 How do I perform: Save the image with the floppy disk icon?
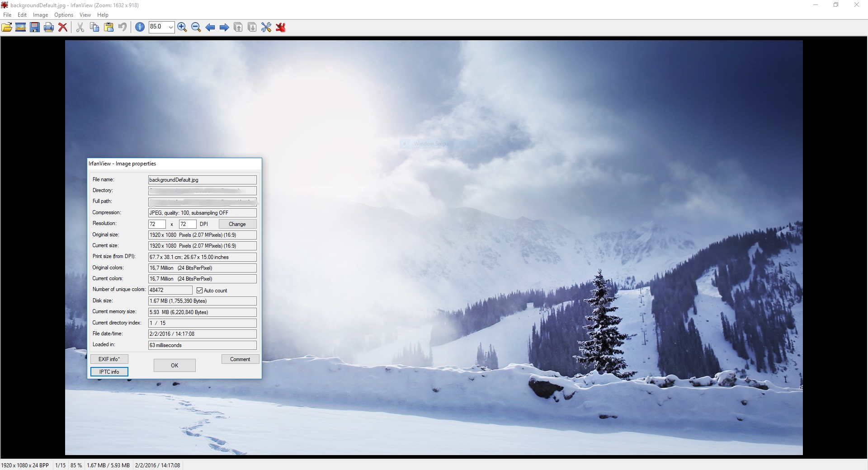click(34, 27)
